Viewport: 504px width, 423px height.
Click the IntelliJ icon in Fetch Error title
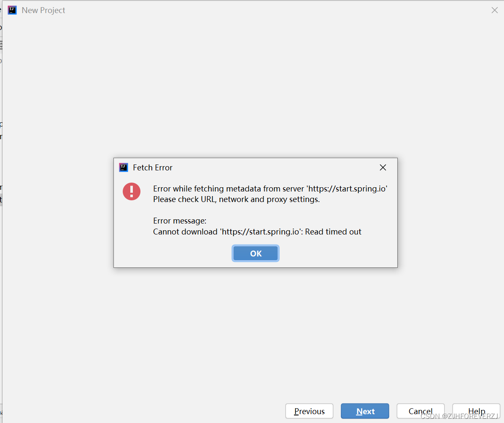point(124,167)
